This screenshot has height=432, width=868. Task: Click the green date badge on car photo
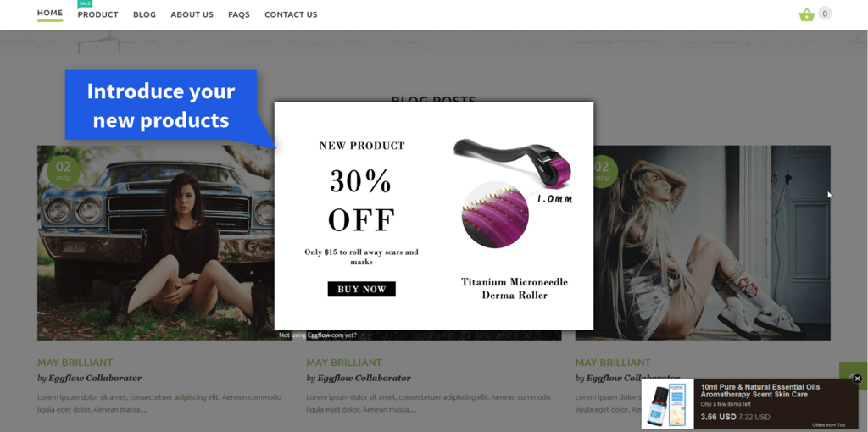point(63,171)
